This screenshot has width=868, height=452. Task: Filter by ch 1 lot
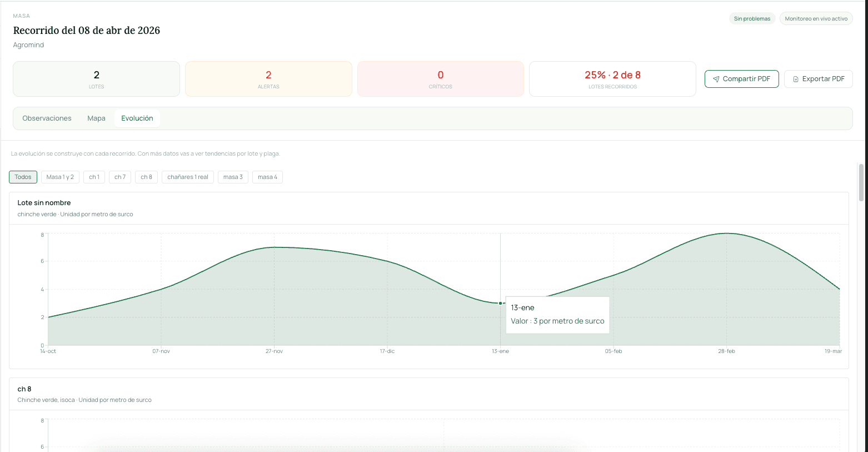tap(94, 177)
